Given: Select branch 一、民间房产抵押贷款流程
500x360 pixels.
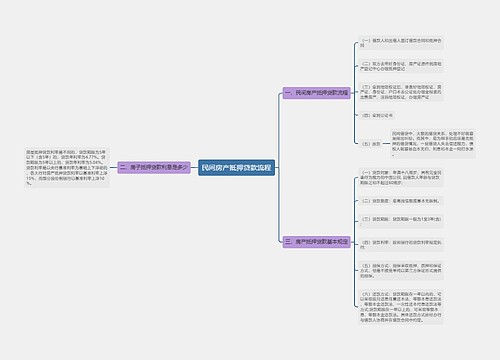Looking at the screenshot, I should click(x=317, y=93).
